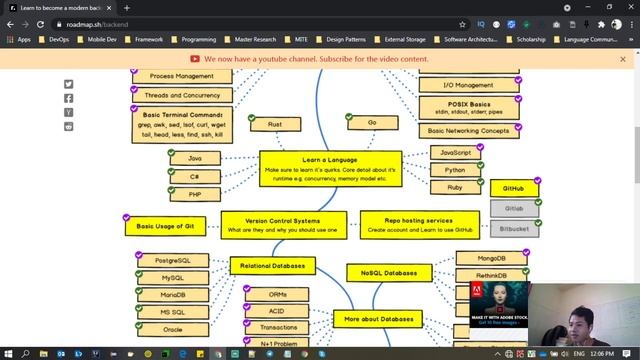Open the External Storage bookmark folder
The height and width of the screenshot is (360, 640).
(x=400, y=40)
